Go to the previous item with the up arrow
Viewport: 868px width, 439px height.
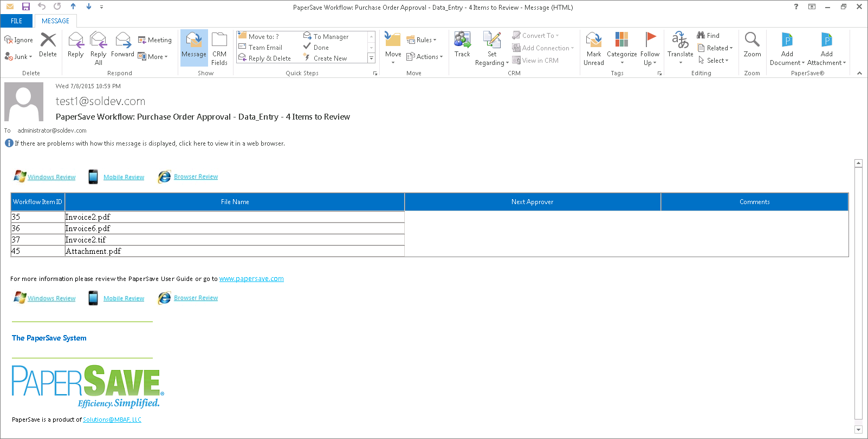click(x=73, y=6)
